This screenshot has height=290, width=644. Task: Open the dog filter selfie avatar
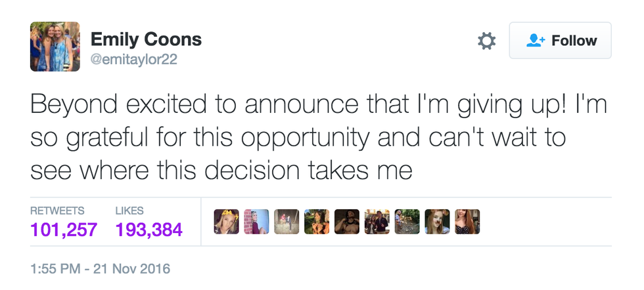click(x=438, y=222)
